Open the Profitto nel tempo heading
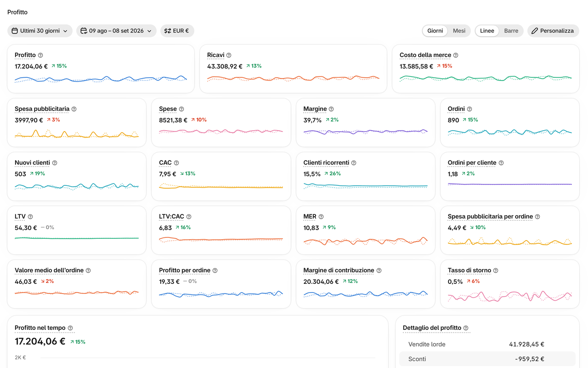Screen dimensions: 588x368 pos(40,328)
